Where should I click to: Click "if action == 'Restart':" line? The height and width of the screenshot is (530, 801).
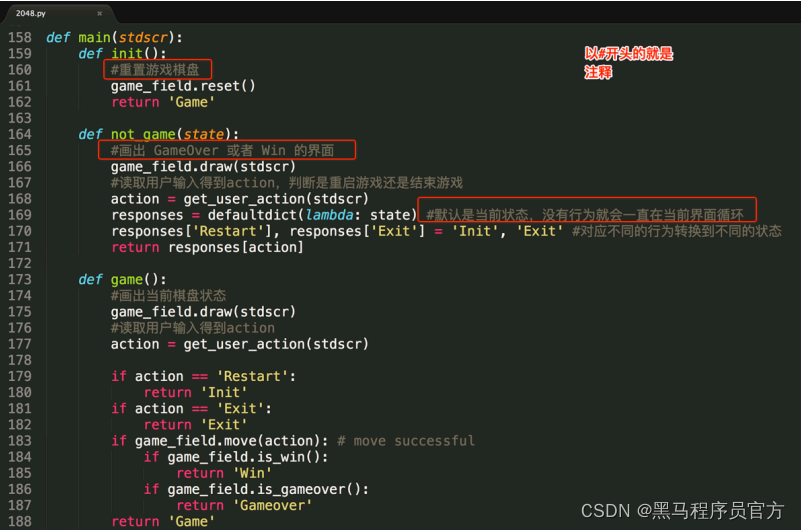[203, 376]
